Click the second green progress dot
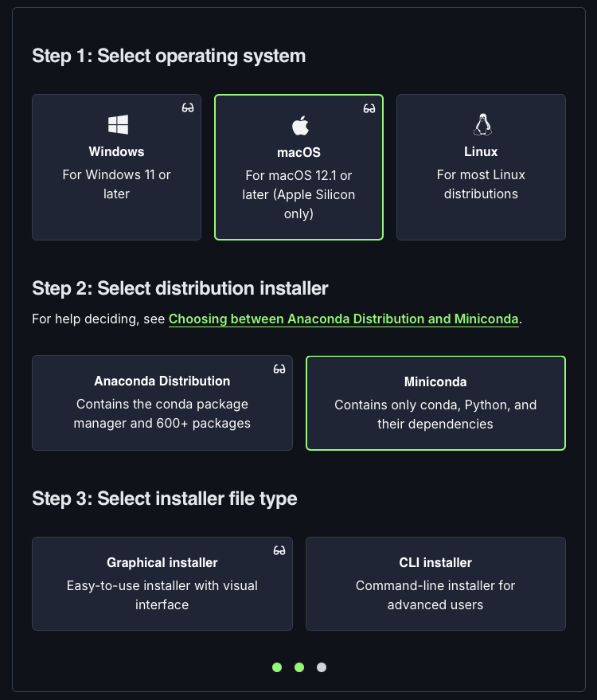 tap(299, 667)
